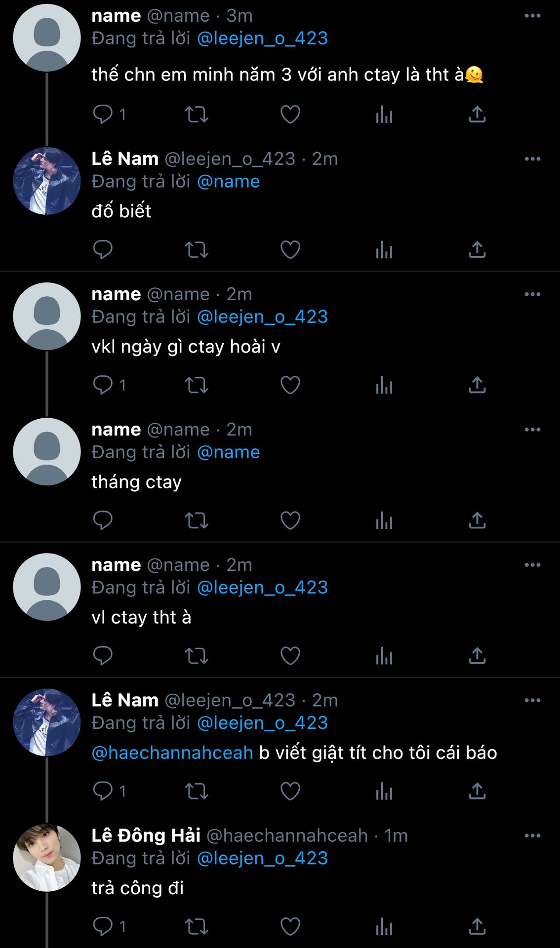The height and width of the screenshot is (948, 560).
Task: Reply to "vkl ngày gì ctay hoài v"
Action: tap(103, 385)
